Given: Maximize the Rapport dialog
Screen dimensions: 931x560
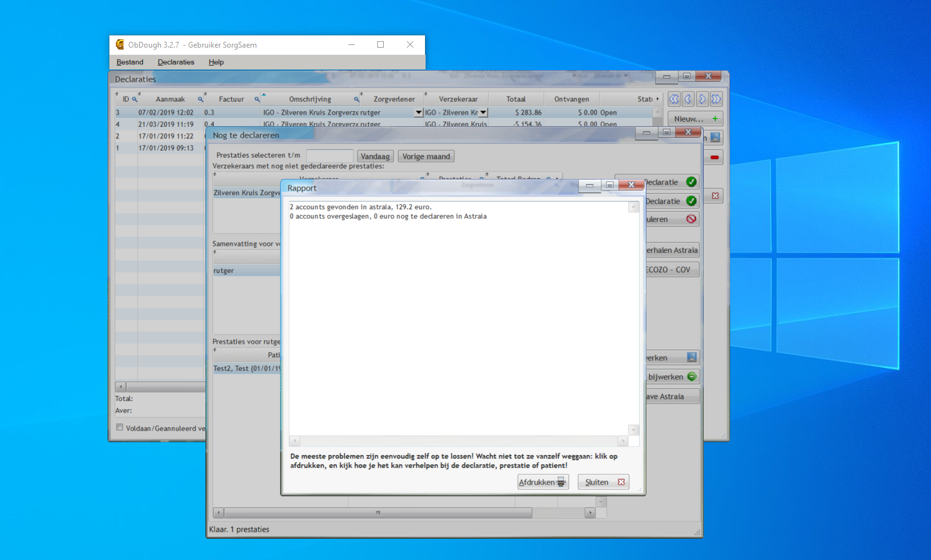Looking at the screenshot, I should pyautogui.click(x=610, y=185).
